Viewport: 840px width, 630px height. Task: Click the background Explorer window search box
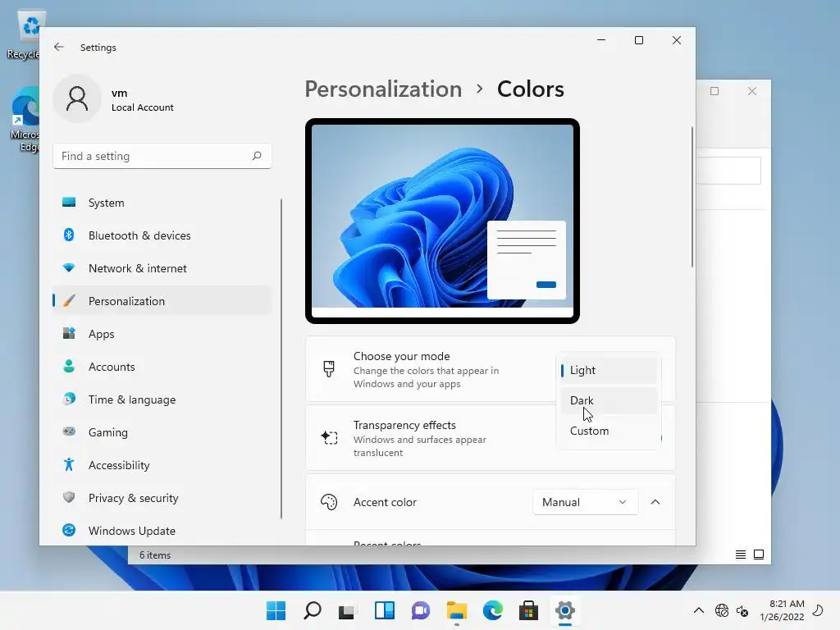click(x=728, y=171)
